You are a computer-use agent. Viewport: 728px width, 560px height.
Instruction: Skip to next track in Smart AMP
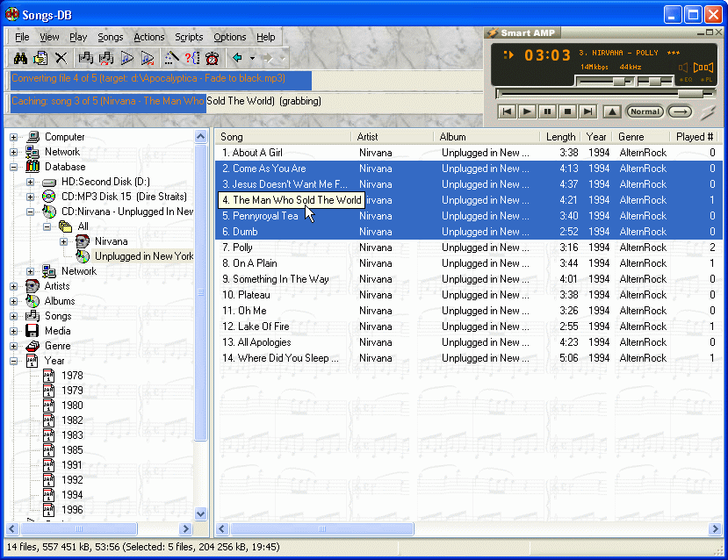587,111
